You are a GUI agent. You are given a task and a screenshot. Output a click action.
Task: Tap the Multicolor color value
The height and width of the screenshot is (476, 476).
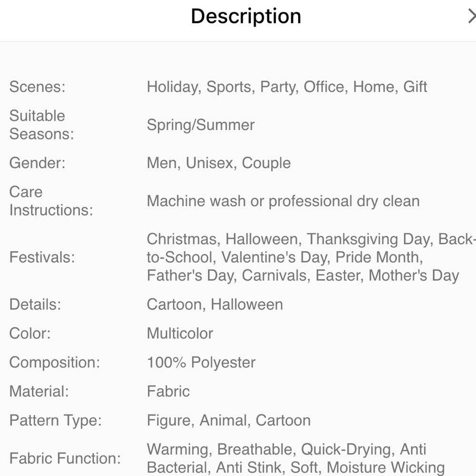point(180,333)
